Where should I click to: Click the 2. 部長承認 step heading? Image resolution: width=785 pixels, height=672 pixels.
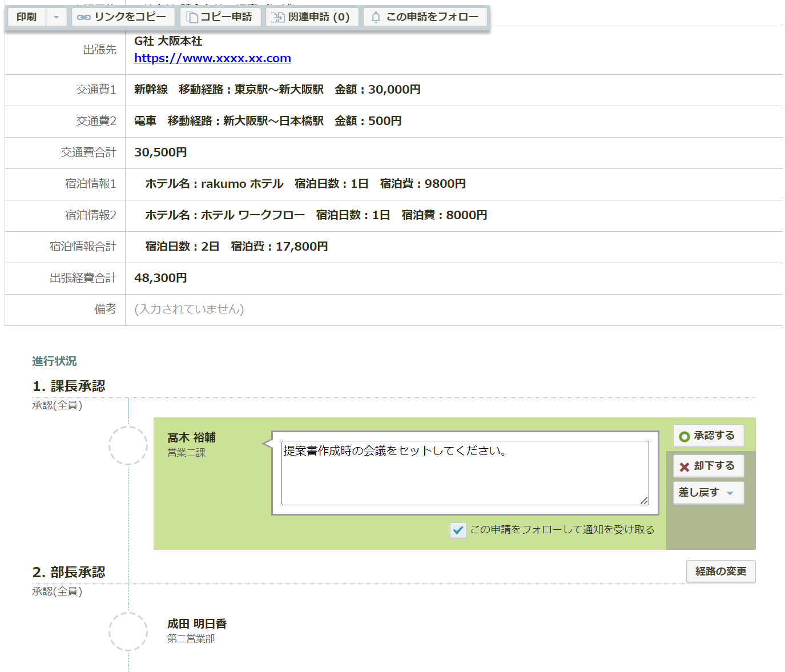point(69,572)
